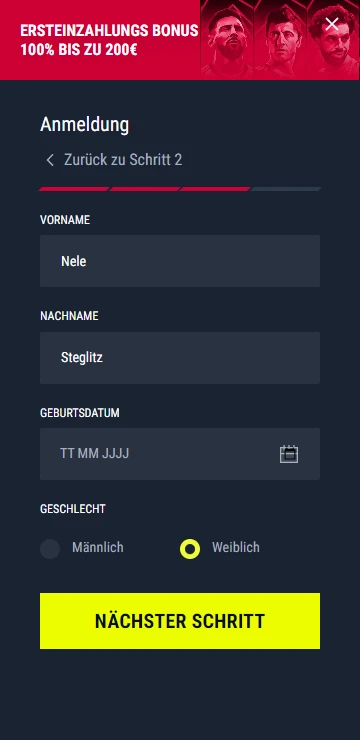Click the first red progress step segment

(74, 189)
